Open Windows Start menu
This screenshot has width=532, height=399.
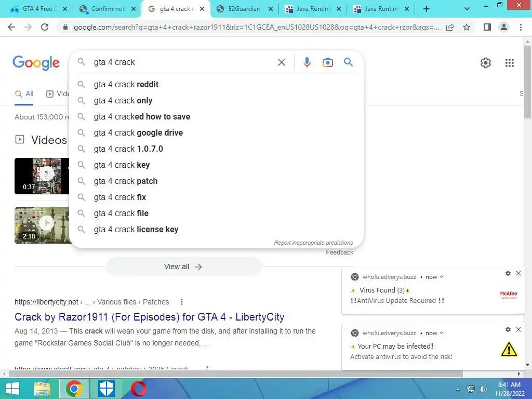coord(12,389)
